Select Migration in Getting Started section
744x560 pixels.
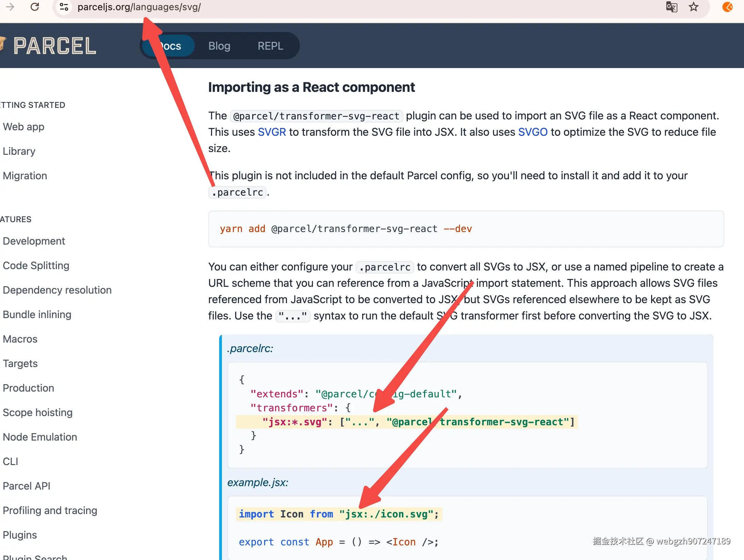(25, 176)
